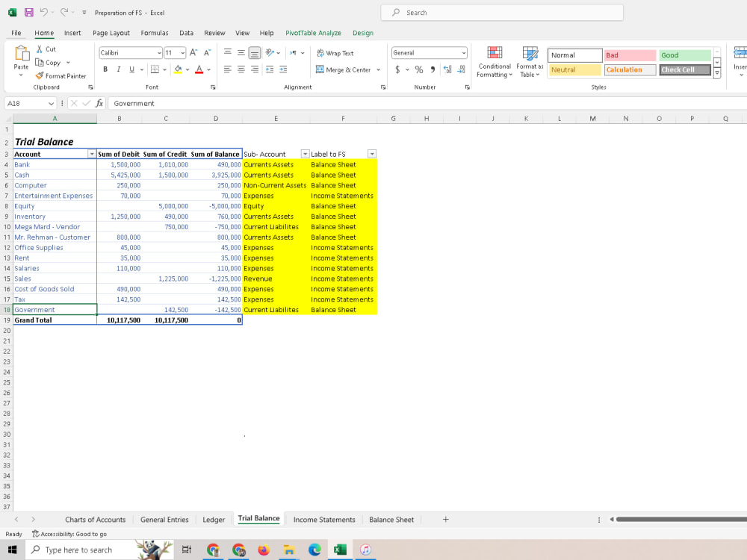The width and height of the screenshot is (747, 560).
Task: Apply the Neutral cell style
Action: (574, 69)
